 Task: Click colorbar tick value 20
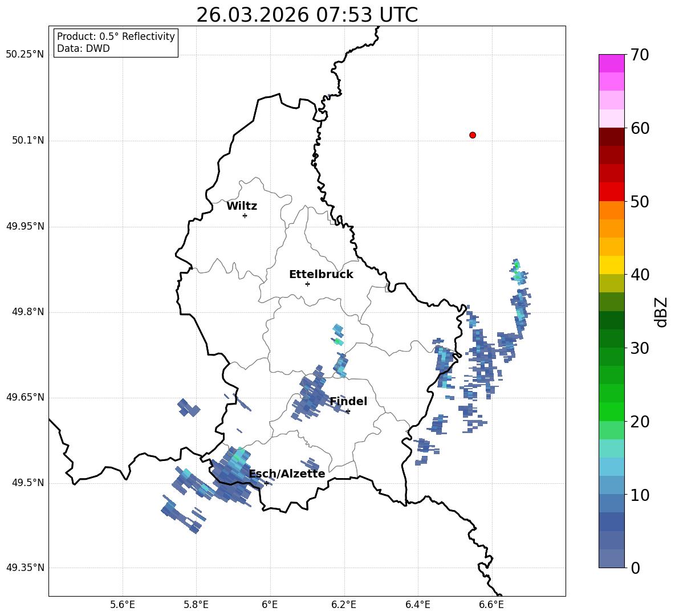point(639,422)
